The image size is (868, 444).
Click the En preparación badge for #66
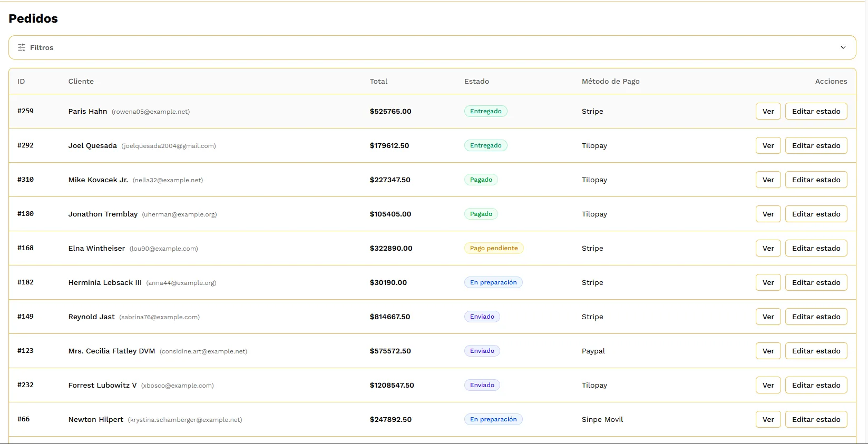tap(493, 419)
